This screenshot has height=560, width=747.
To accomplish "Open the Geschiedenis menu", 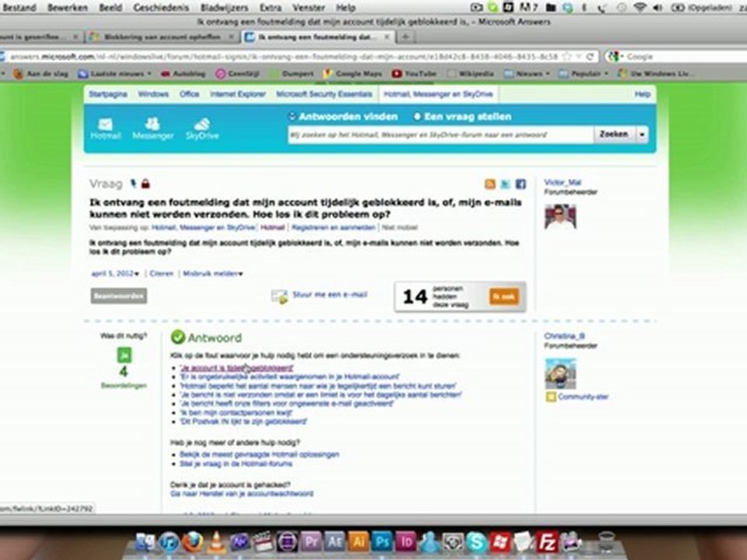I will coord(161,8).
